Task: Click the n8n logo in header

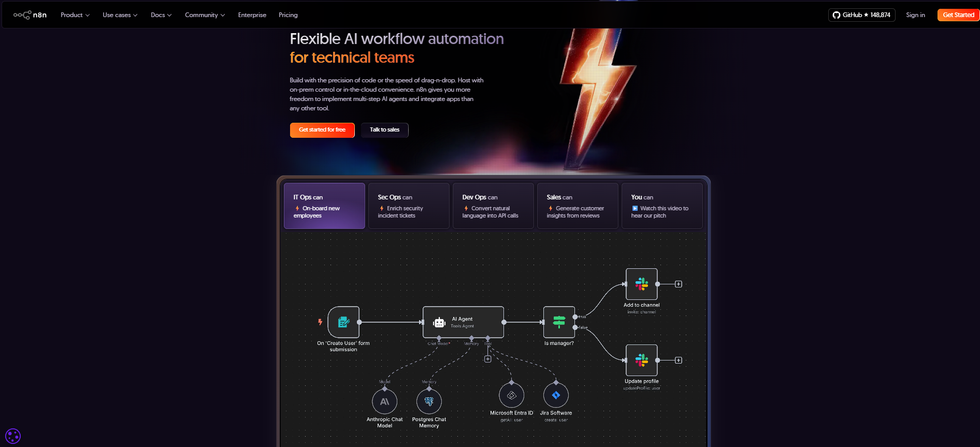Action: 30,15
